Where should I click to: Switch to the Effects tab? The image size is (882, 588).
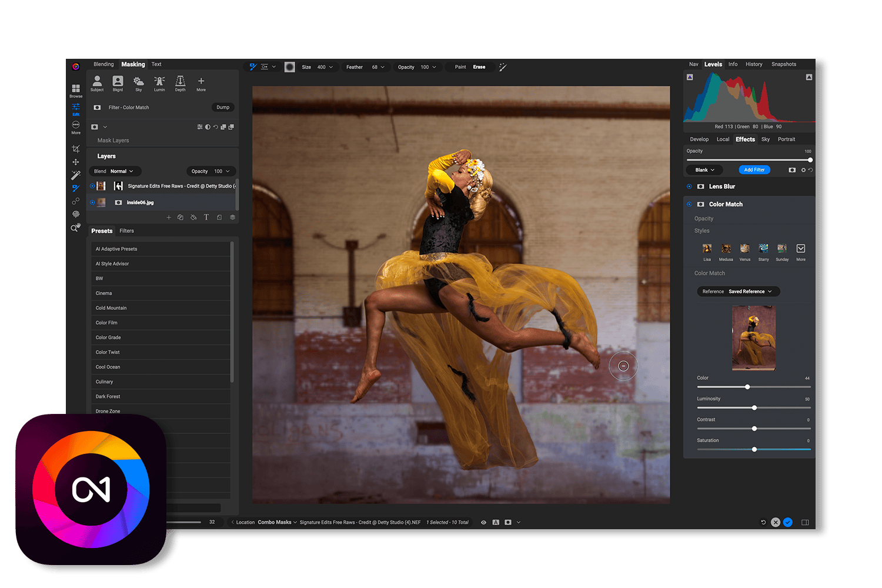tap(745, 139)
